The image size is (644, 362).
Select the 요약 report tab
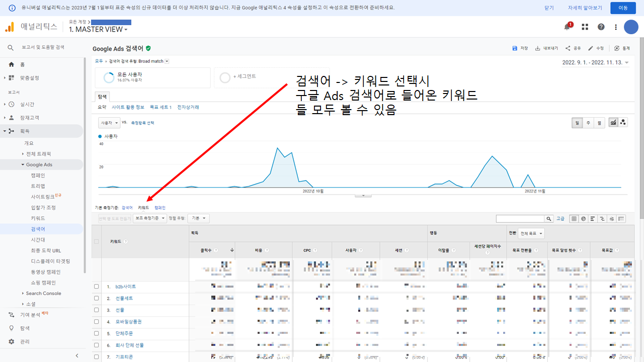pyautogui.click(x=102, y=107)
